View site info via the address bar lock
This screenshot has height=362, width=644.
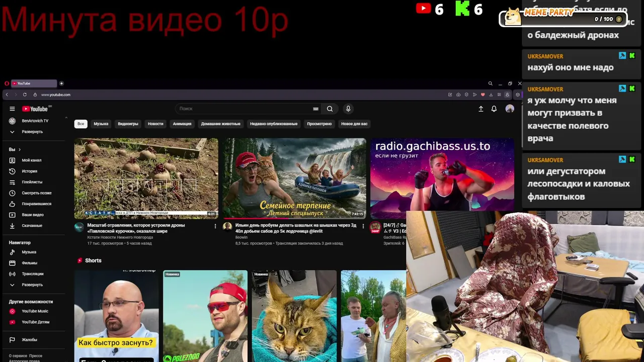(x=35, y=95)
